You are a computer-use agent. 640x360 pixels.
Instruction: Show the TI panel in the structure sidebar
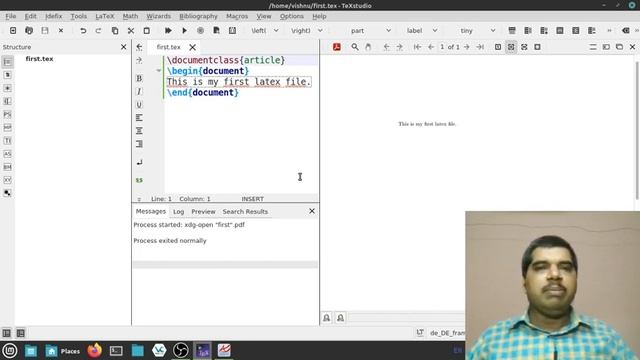pyautogui.click(x=7, y=140)
